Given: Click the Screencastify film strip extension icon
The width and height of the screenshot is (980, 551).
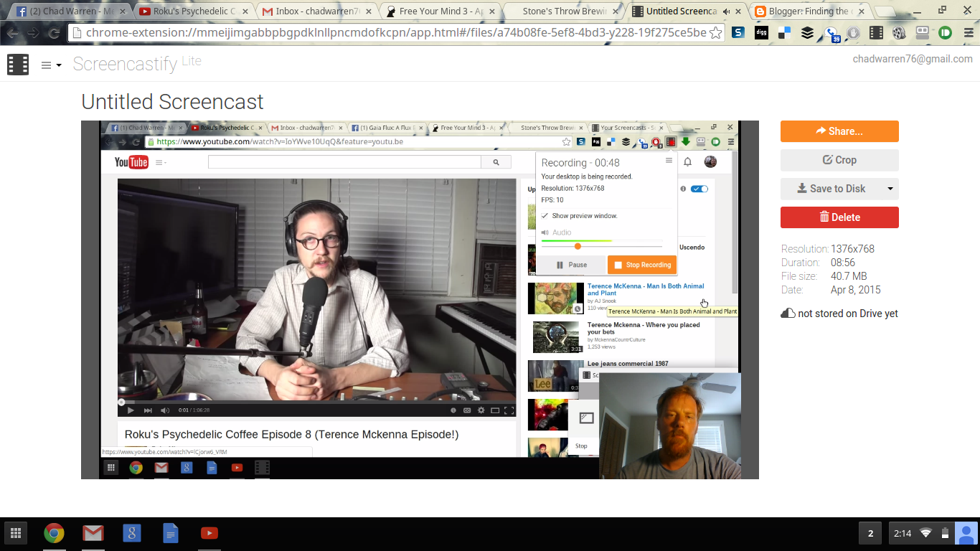Looking at the screenshot, I should click(876, 33).
